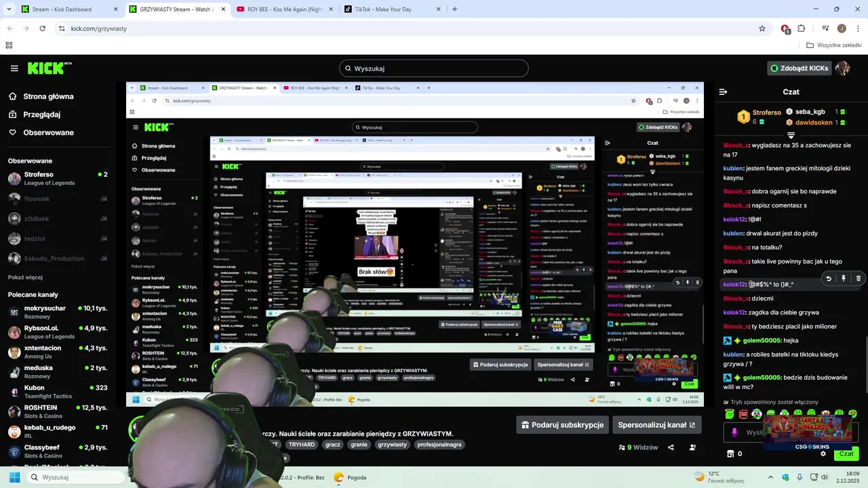Click the Podaruj subskrypcje button
Screen dimensions: 868x488
pyautogui.click(x=561, y=425)
